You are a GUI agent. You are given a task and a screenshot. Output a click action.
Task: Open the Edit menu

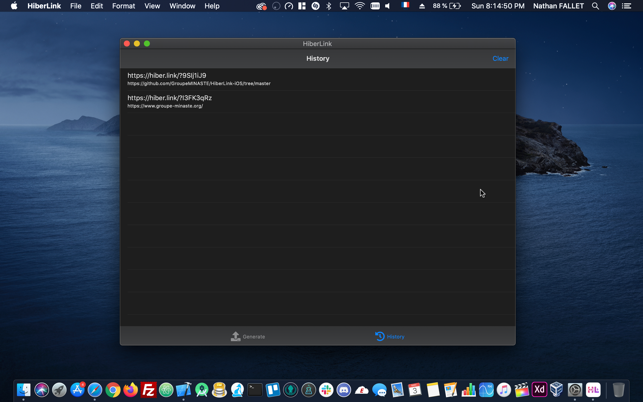pyautogui.click(x=96, y=6)
